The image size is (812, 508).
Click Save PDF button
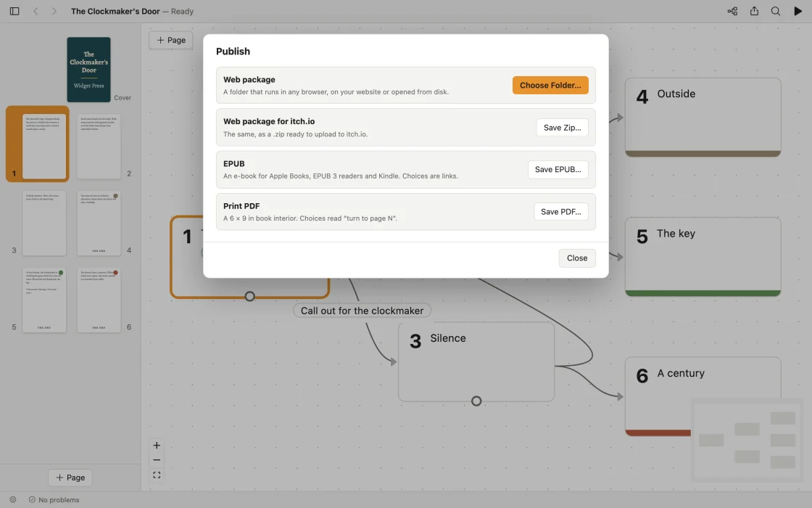pyautogui.click(x=561, y=211)
